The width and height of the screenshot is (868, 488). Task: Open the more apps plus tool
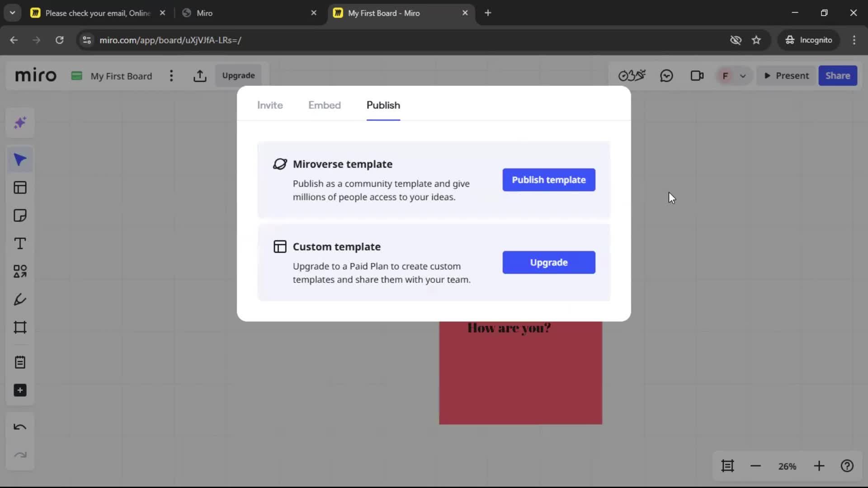tap(20, 390)
